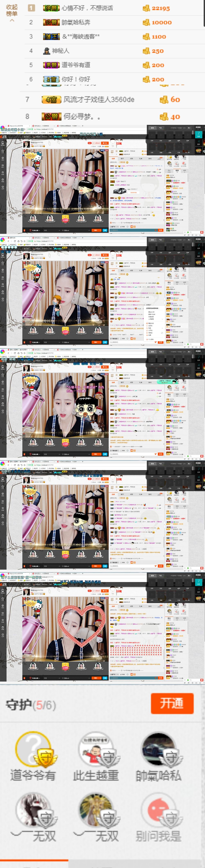Select the 2富 badge beside 你好！你好
The image size is (205, 868).
pyautogui.click(x=51, y=79)
